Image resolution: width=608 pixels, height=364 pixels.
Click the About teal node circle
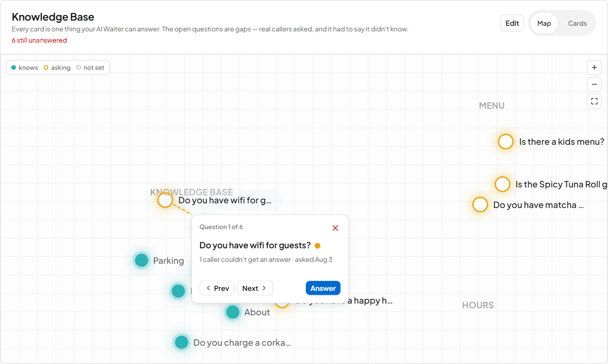click(x=233, y=312)
